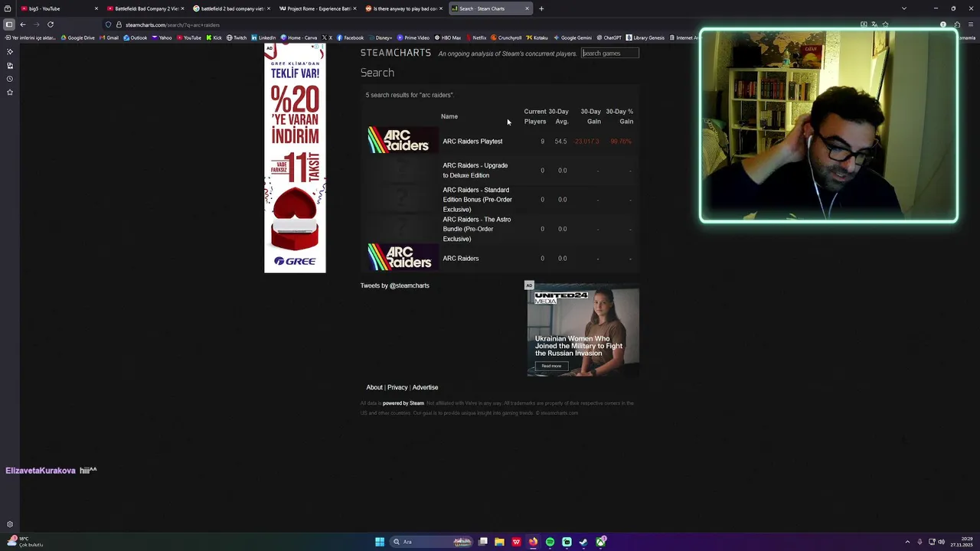
Task: Open the tab overview icon at far left of tab strip
Action: (x=8, y=8)
